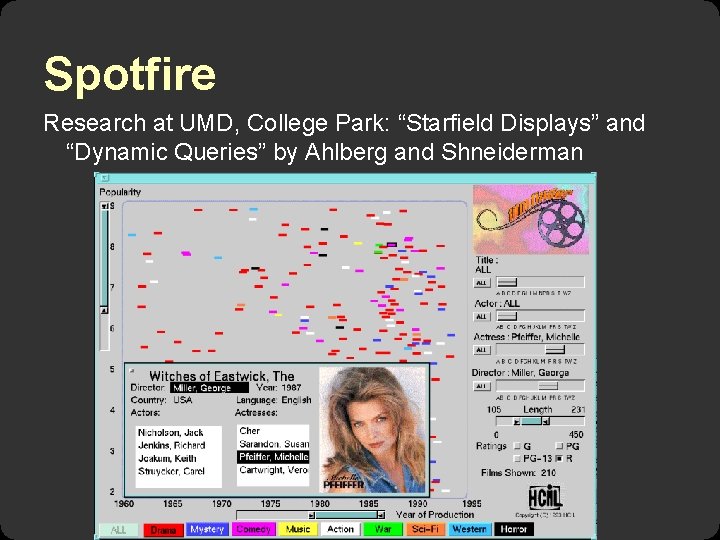Check the PG rating checkbox
This screenshot has width=720, height=540.
click(x=559, y=446)
